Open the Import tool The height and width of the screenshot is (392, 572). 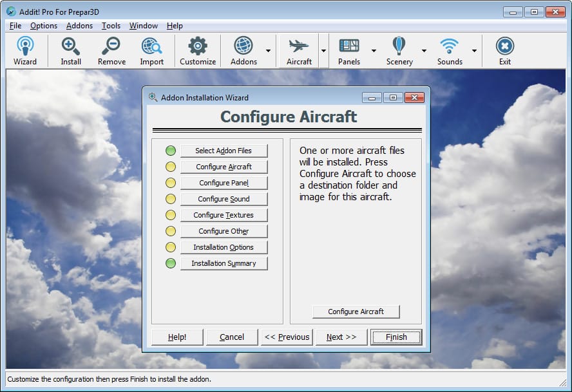tap(152, 51)
